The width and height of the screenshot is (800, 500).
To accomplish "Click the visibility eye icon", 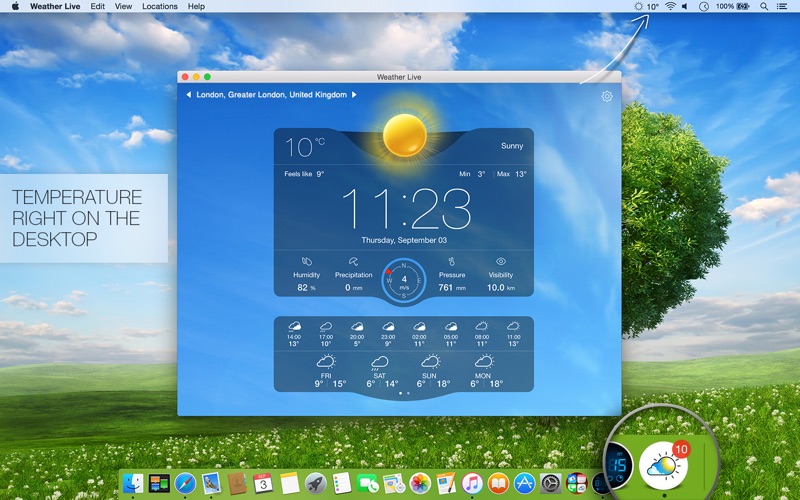I will (501, 261).
